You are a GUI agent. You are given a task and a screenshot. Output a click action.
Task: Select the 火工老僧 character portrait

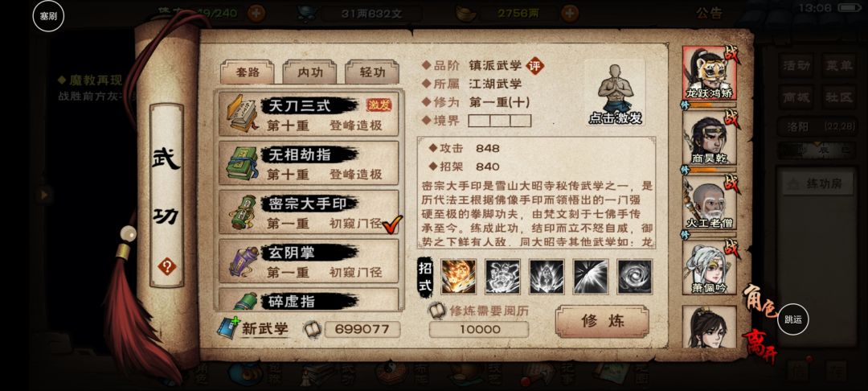(709, 204)
